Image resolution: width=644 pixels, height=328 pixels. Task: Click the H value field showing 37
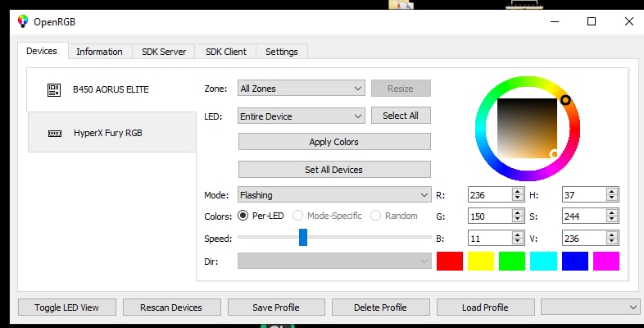coord(584,195)
